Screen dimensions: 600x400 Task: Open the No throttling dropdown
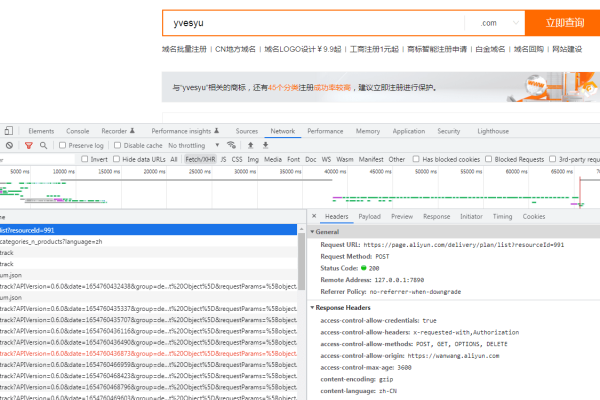click(194, 145)
